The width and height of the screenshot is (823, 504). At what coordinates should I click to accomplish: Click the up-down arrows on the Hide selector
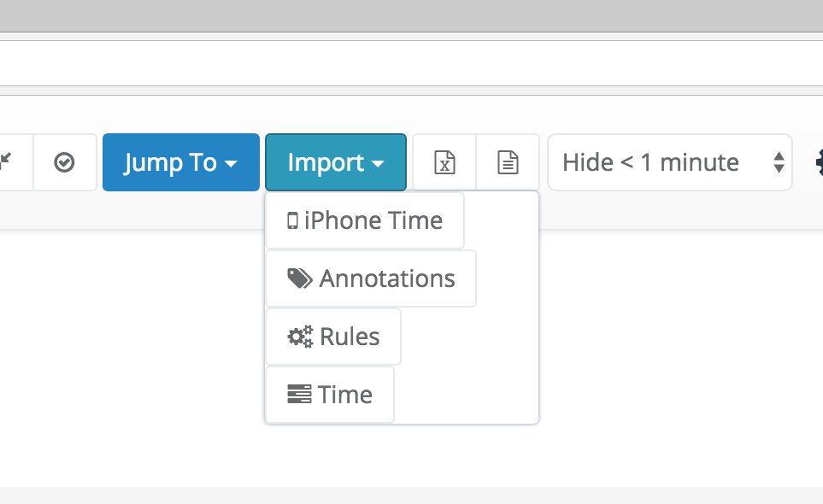click(779, 162)
